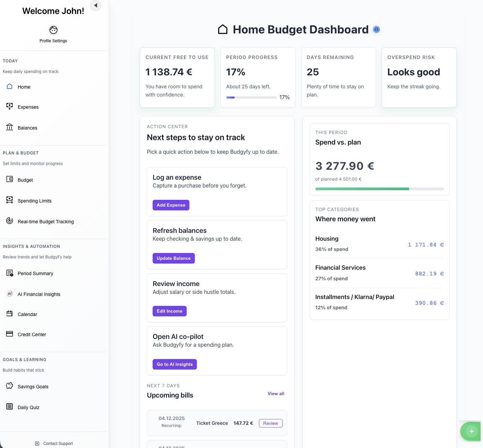
Task: Open the AI Financial Insights icon
Action: point(10,294)
